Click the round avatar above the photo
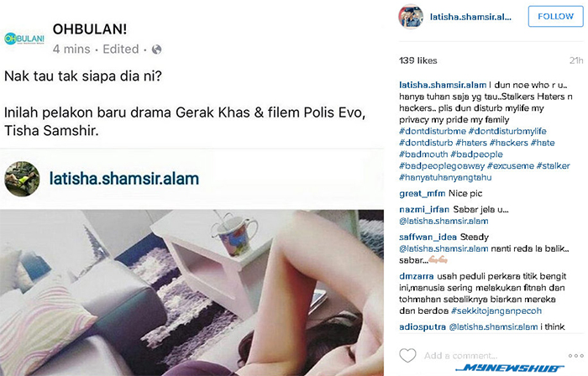Screen dimensions: 588x376 point(22,179)
